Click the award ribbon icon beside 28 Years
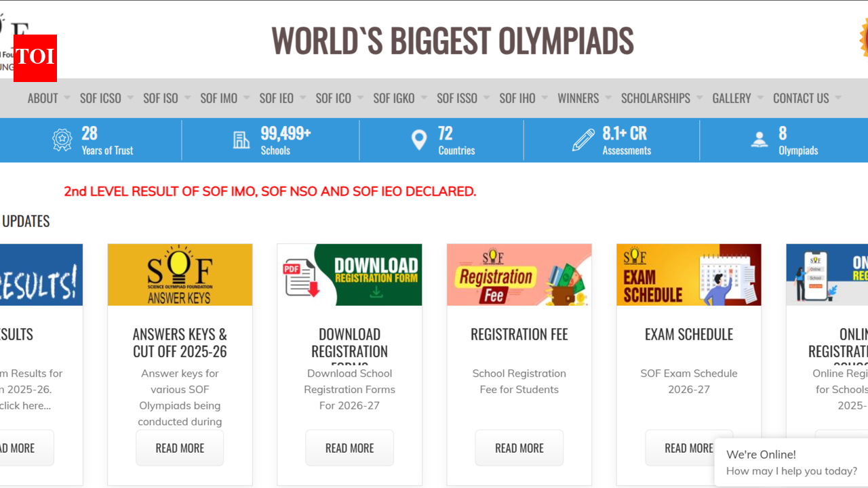 pyautogui.click(x=62, y=140)
